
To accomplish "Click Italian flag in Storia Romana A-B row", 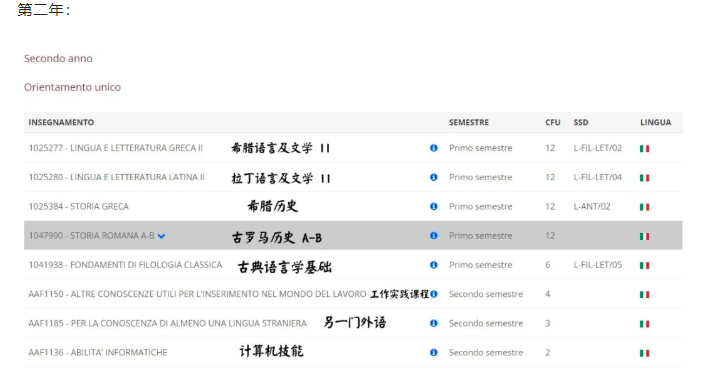I will [x=644, y=236].
